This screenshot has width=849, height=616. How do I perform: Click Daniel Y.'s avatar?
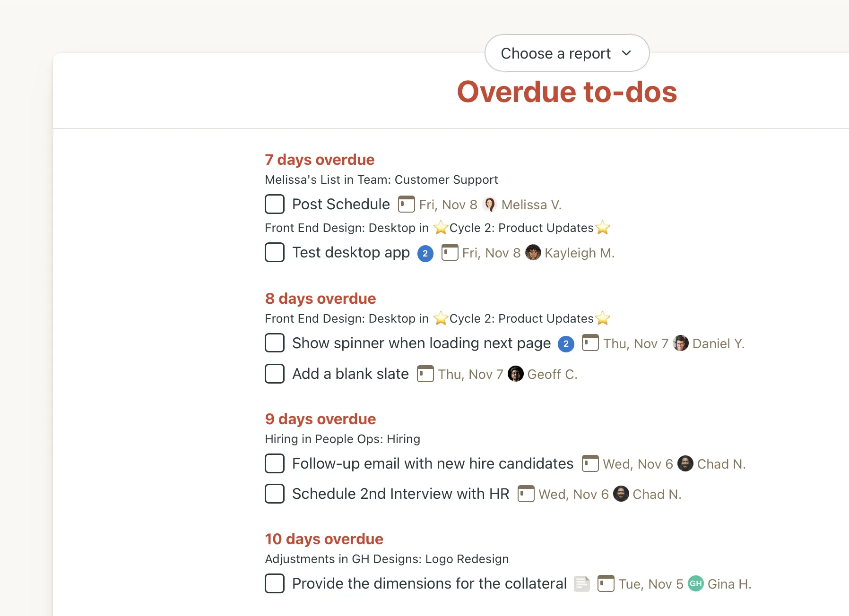click(x=680, y=343)
